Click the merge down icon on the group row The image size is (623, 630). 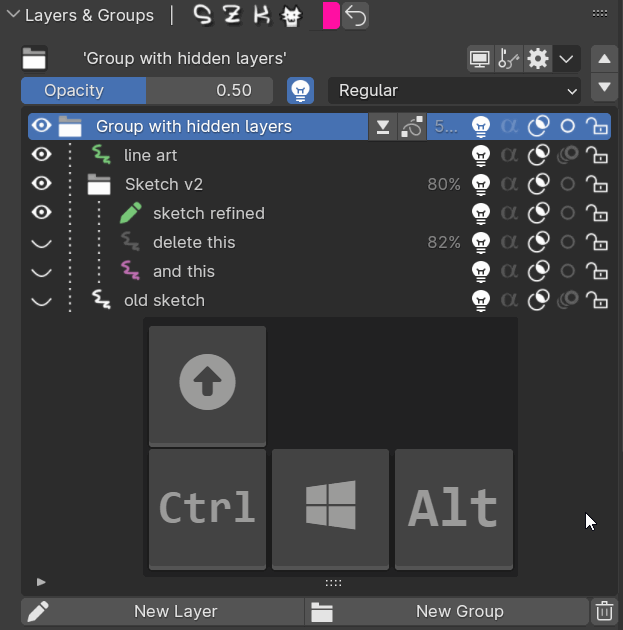coord(383,127)
